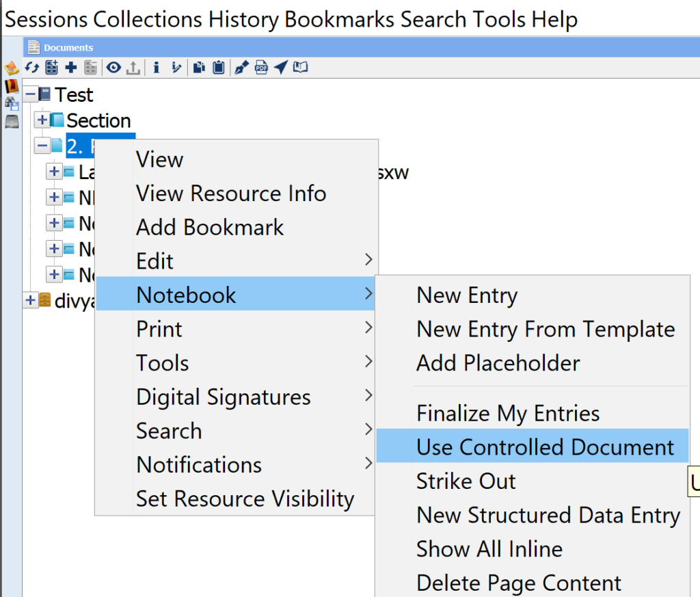Choose New Entry From Template
This screenshot has width=700, height=597.
tap(545, 329)
